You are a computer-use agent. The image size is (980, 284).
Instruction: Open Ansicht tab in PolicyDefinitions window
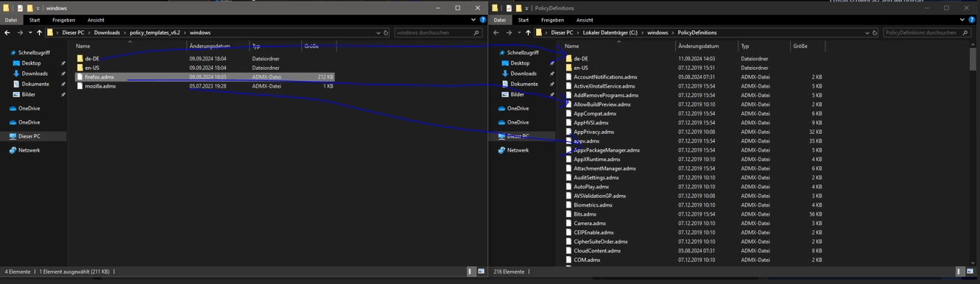pyautogui.click(x=585, y=20)
